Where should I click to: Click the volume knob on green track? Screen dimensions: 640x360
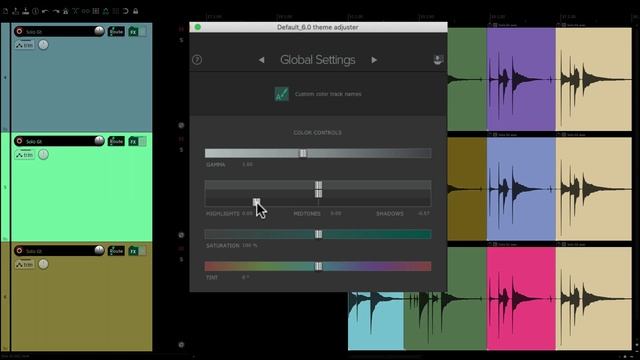pos(99,141)
